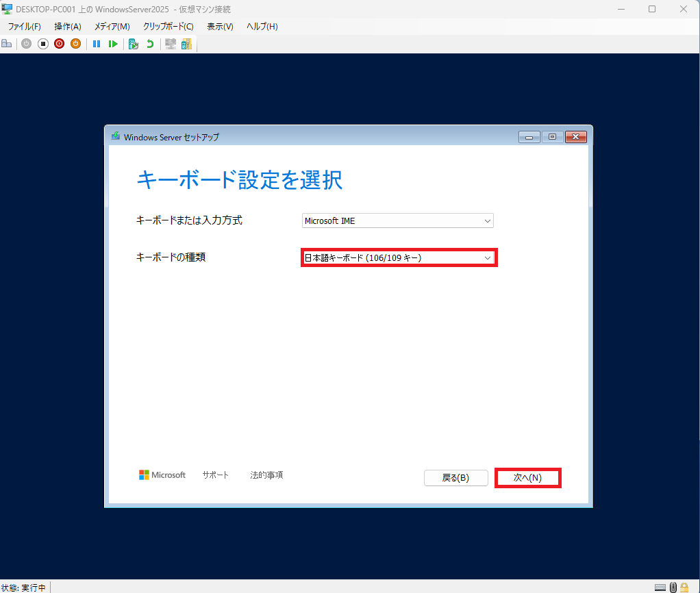Click the mouse icon in status bar

(673, 588)
